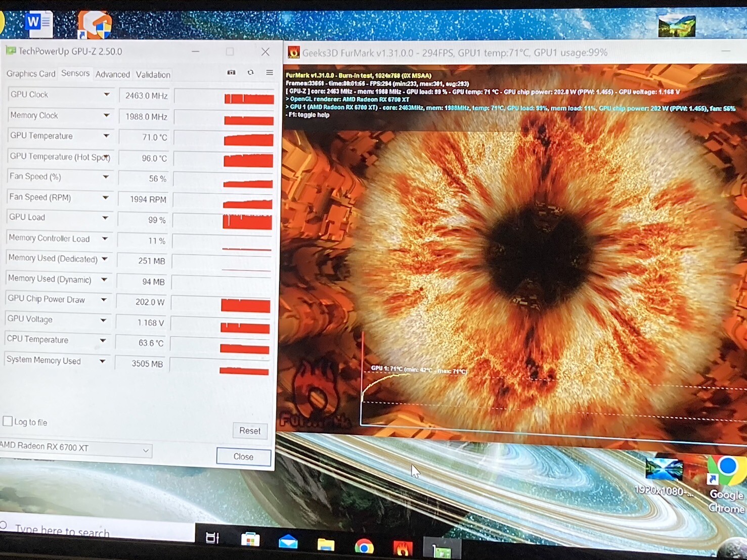Open the Mail app in the taskbar
Screen dimensions: 747x560
tap(288, 542)
